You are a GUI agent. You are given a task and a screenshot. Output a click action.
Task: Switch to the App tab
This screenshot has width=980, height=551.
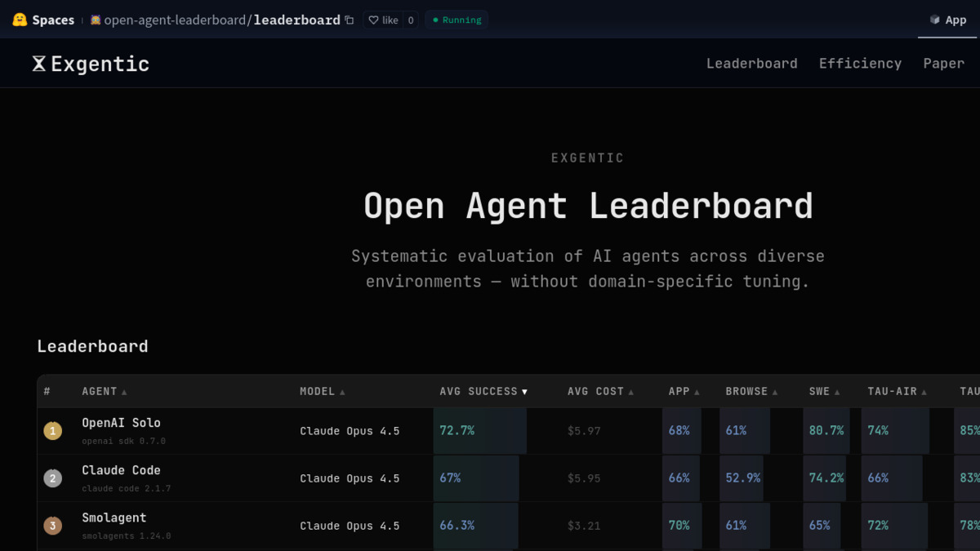click(947, 20)
